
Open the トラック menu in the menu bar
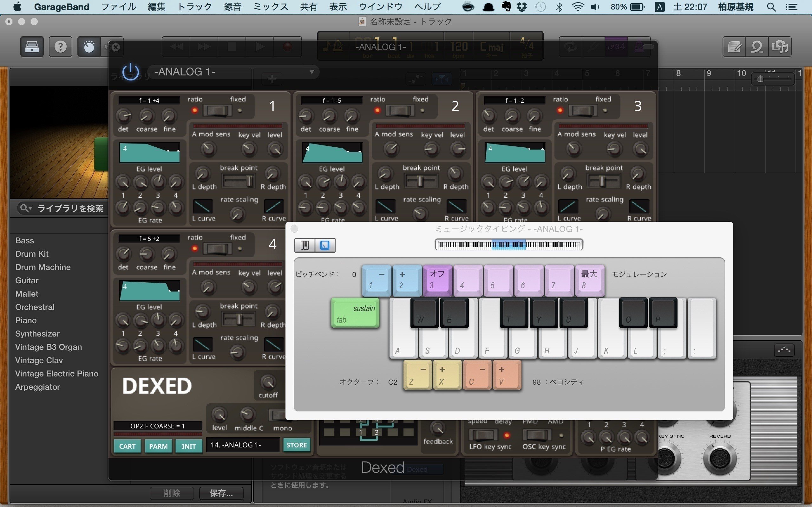click(x=195, y=7)
